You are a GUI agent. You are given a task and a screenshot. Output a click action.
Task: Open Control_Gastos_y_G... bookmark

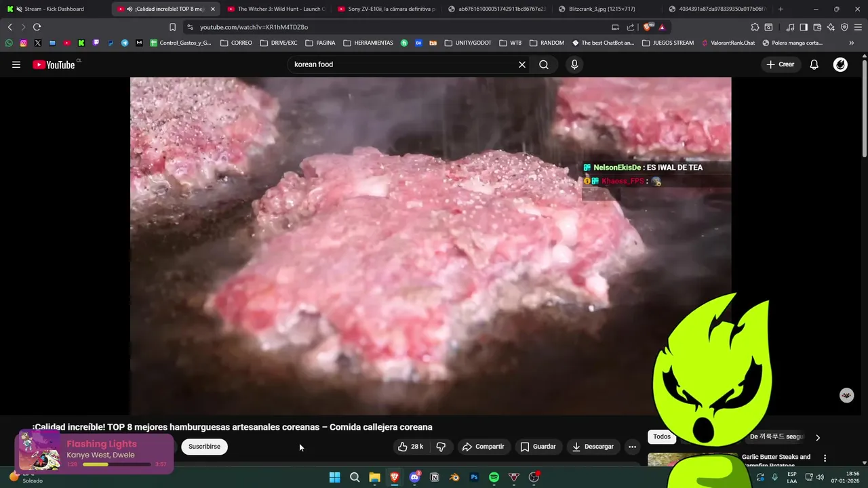tap(180, 43)
